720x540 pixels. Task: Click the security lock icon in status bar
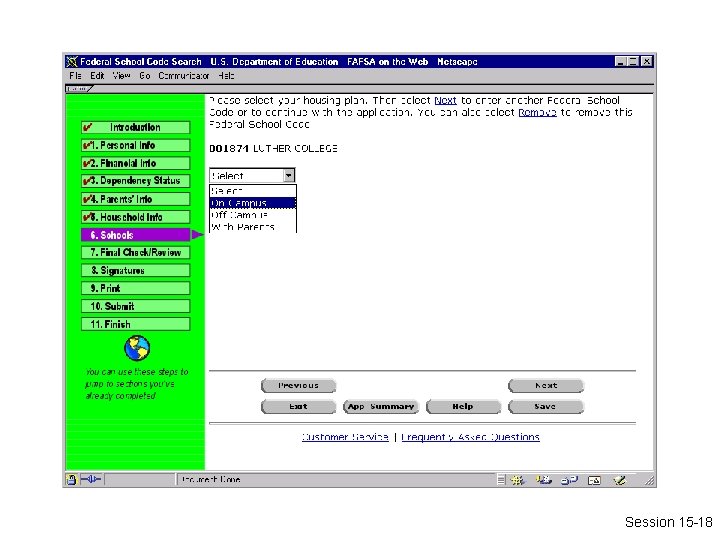pos(71,480)
